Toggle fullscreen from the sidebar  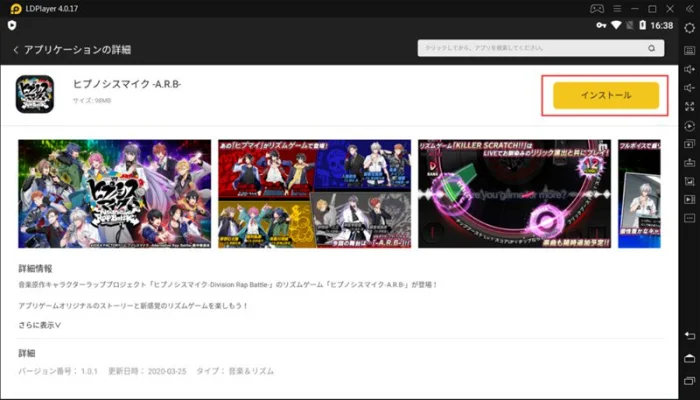(x=690, y=106)
